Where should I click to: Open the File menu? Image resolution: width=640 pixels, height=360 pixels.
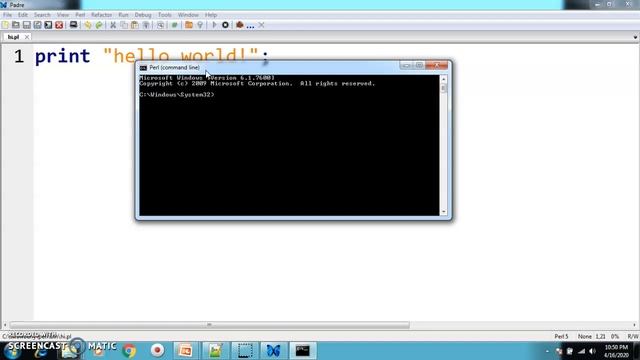click(7, 15)
